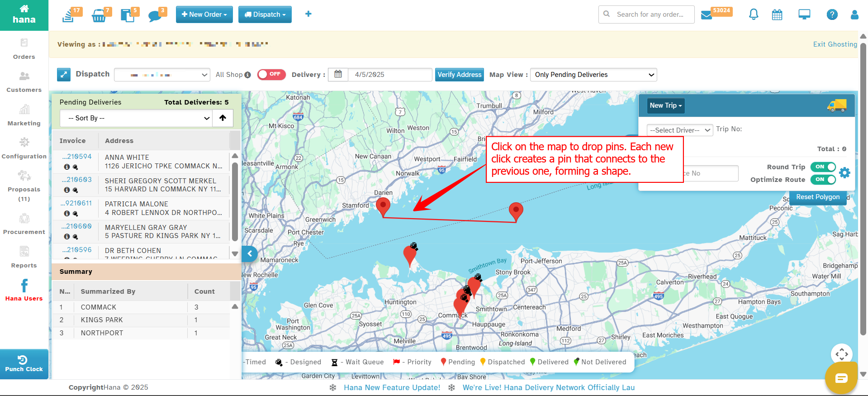Click the delivery truck icon in trip panel
Viewport: 868px width, 396px height.
[x=837, y=105]
